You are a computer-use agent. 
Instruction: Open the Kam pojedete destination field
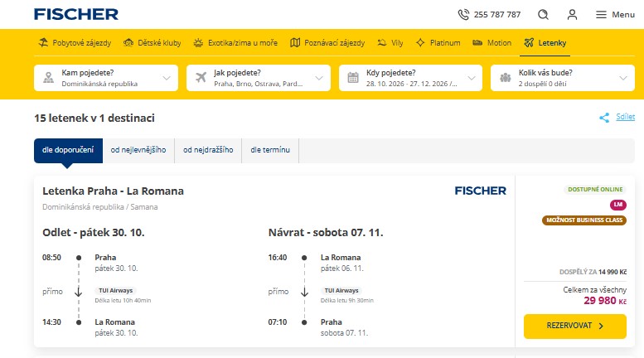pyautogui.click(x=106, y=78)
